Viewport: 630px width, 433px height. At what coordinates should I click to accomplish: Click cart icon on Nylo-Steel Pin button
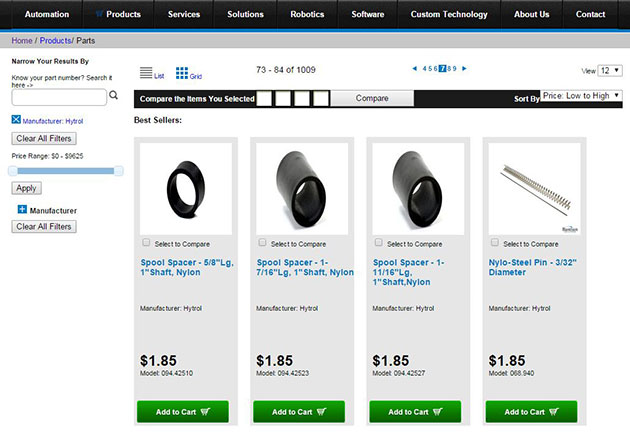[553, 411]
